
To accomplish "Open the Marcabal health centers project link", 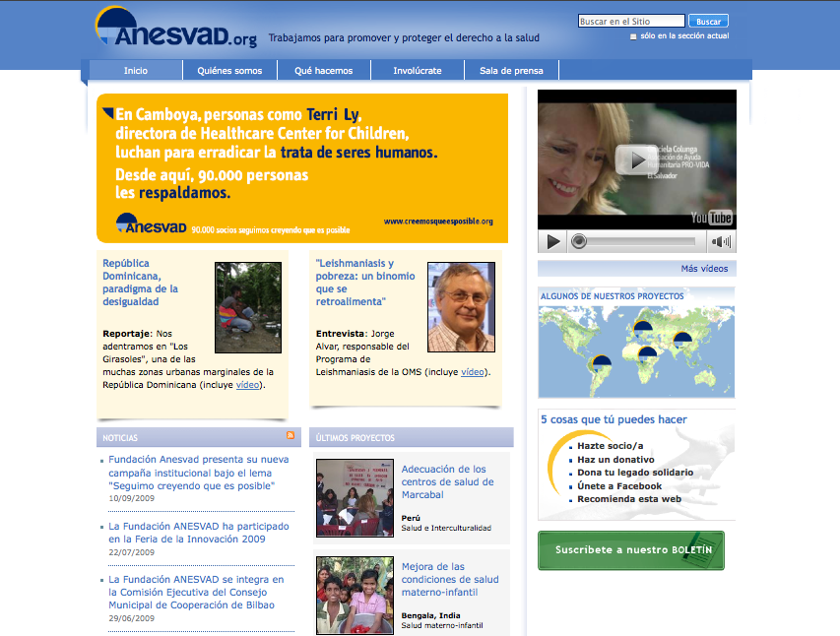I will [448, 481].
